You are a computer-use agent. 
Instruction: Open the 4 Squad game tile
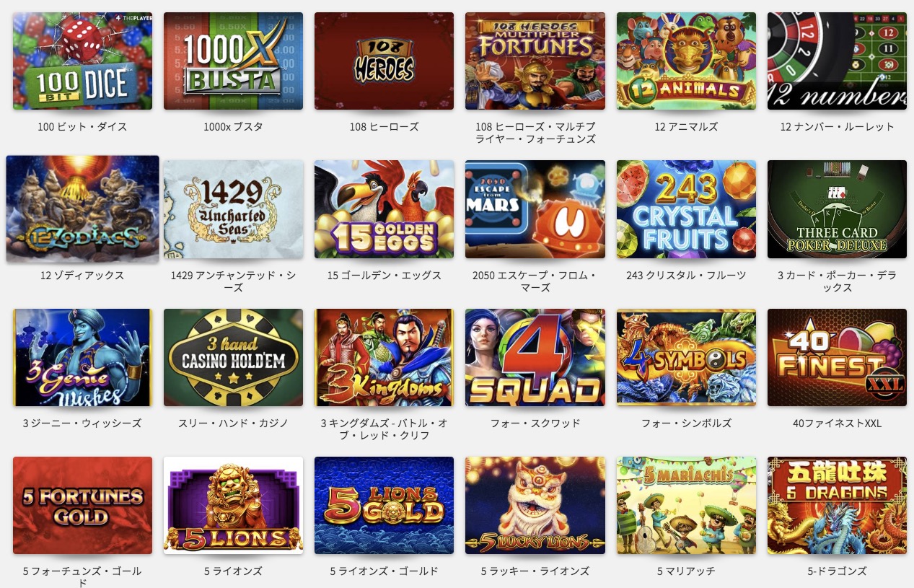pyautogui.click(x=535, y=358)
